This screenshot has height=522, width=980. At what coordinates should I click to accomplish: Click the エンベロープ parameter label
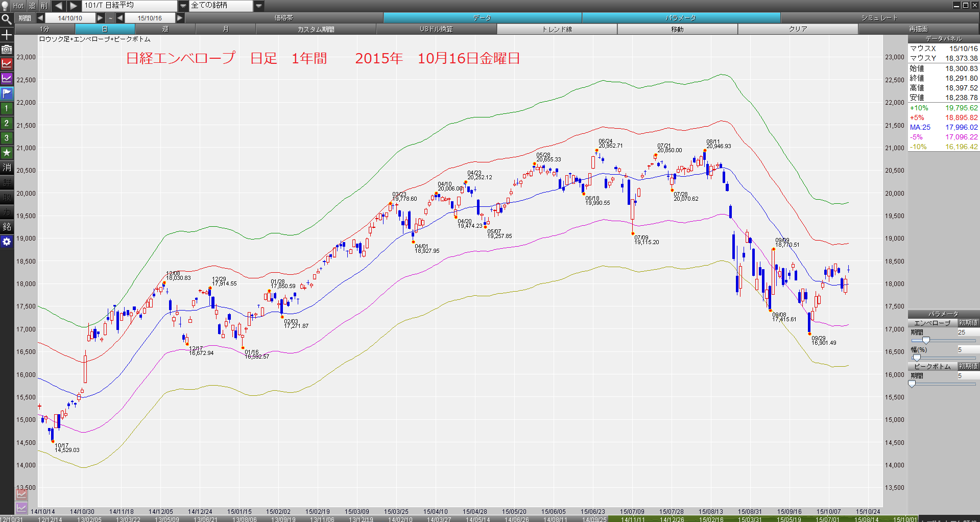coord(932,323)
